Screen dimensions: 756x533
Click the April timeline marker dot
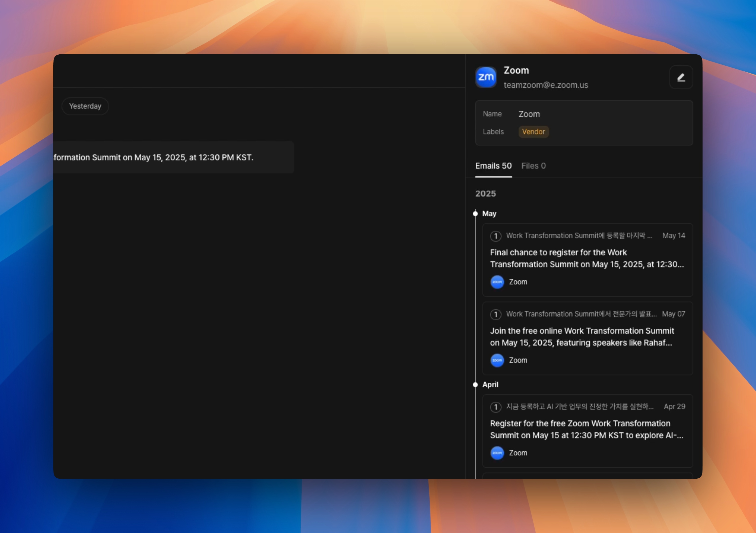(x=475, y=384)
